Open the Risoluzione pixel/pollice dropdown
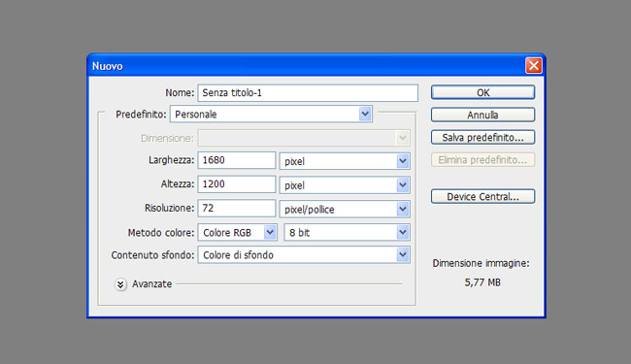Viewport: 631px width, 364px height. pos(345,209)
